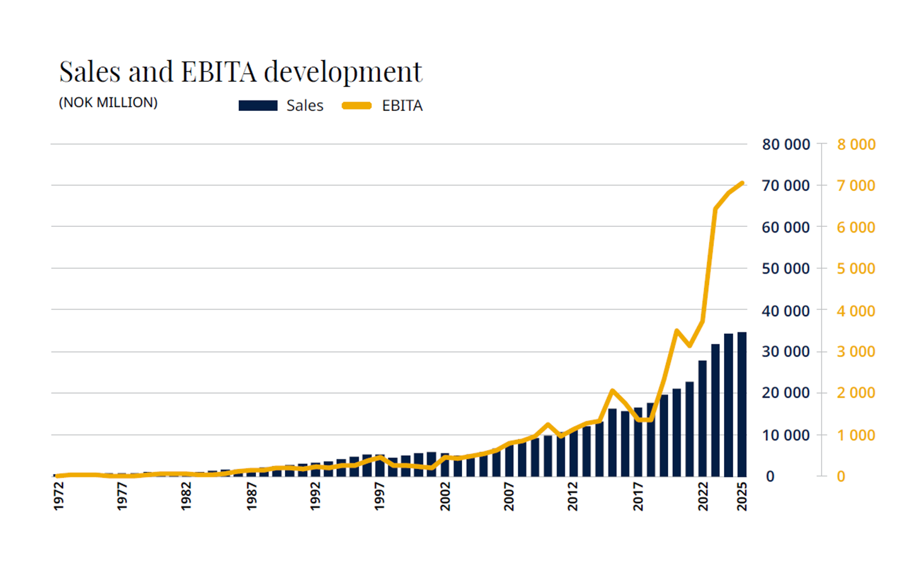This screenshot has width=924, height=578.
Task: Click the 2022 Sales bar
Action: point(702,418)
